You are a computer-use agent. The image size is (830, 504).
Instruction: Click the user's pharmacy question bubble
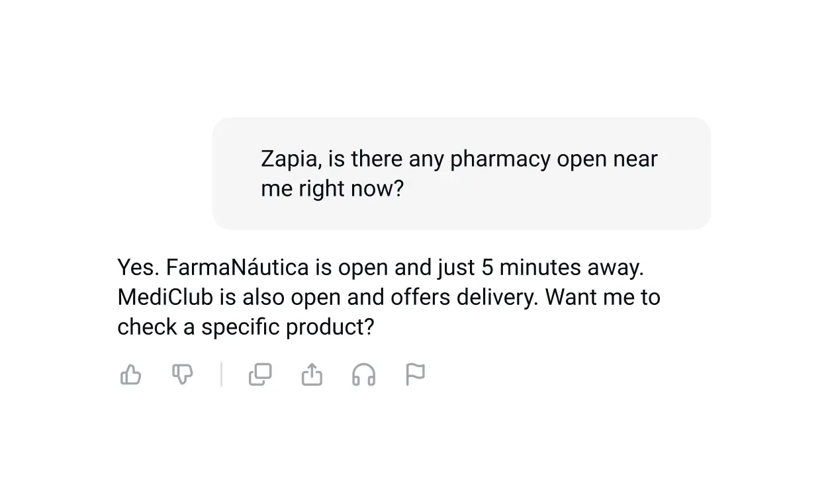pos(461,173)
